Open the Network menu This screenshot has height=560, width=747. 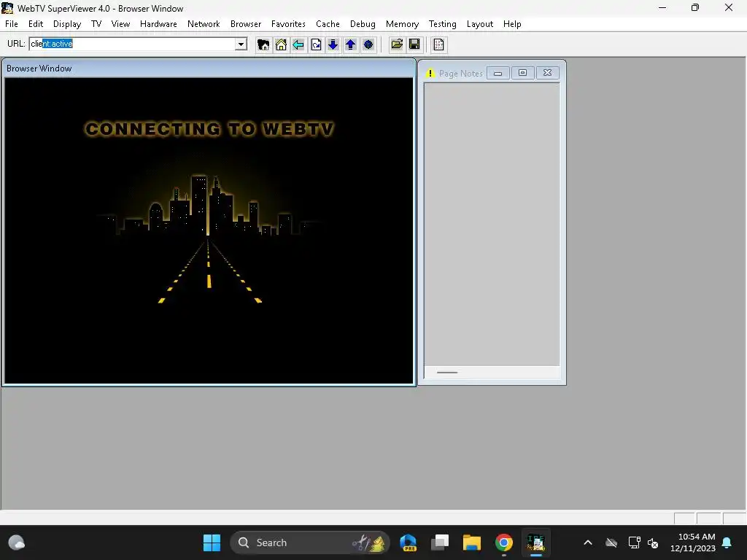pos(204,24)
